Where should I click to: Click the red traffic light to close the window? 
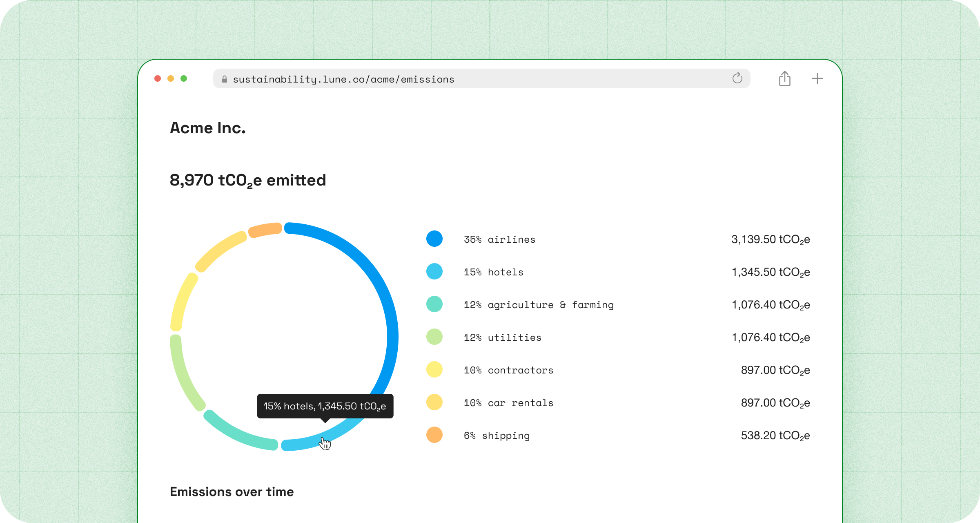158,78
